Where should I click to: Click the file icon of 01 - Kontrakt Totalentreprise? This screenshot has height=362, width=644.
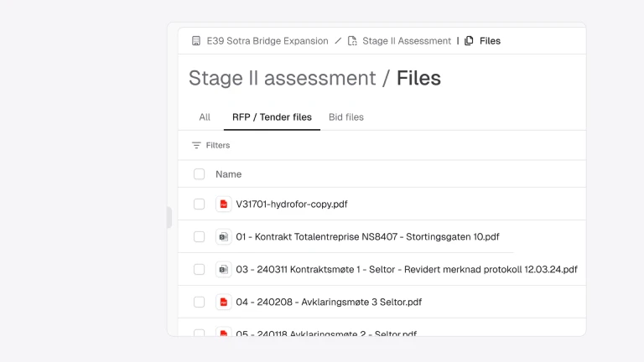(x=223, y=237)
